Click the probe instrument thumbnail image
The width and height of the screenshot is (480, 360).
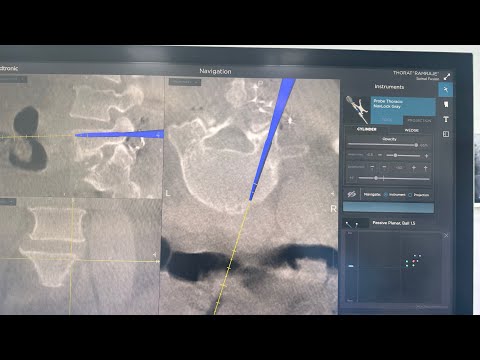[x=357, y=110]
